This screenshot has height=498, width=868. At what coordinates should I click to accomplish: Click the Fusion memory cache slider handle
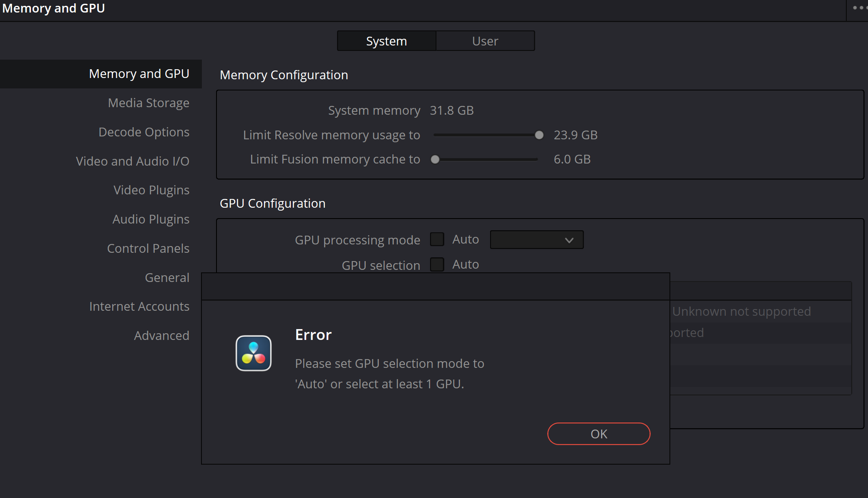click(435, 159)
